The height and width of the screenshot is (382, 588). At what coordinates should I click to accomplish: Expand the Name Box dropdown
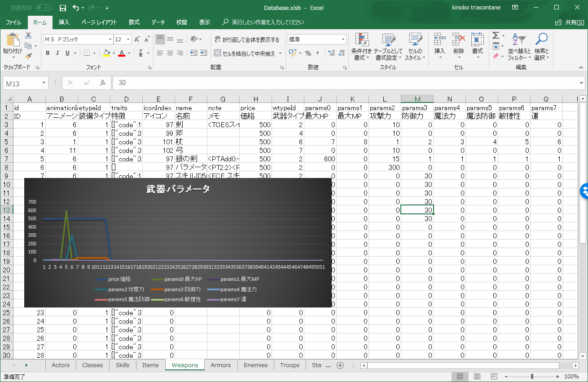pos(44,83)
